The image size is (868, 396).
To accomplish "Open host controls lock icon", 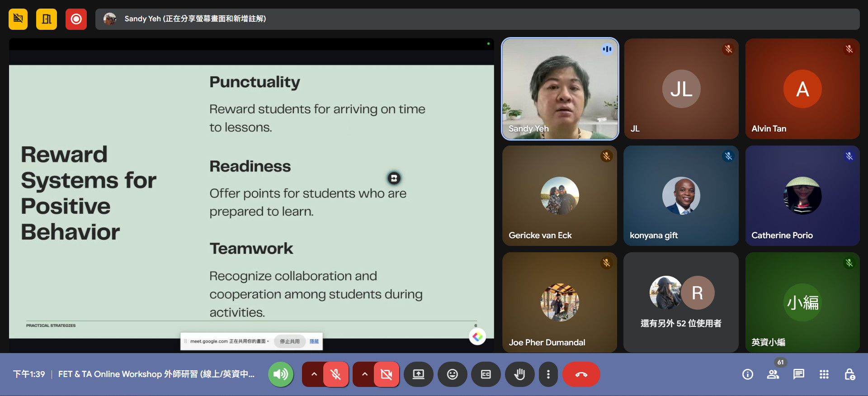I will (x=849, y=374).
